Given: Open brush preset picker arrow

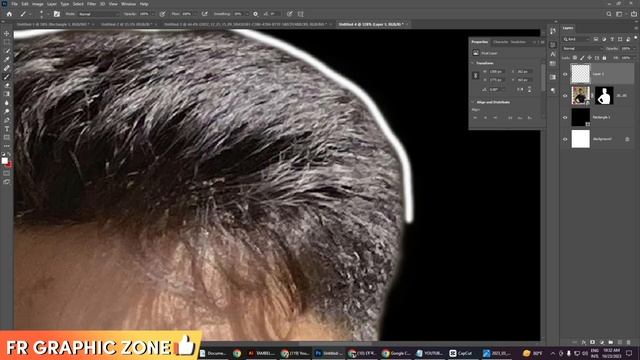Looking at the screenshot, I should (48, 14).
